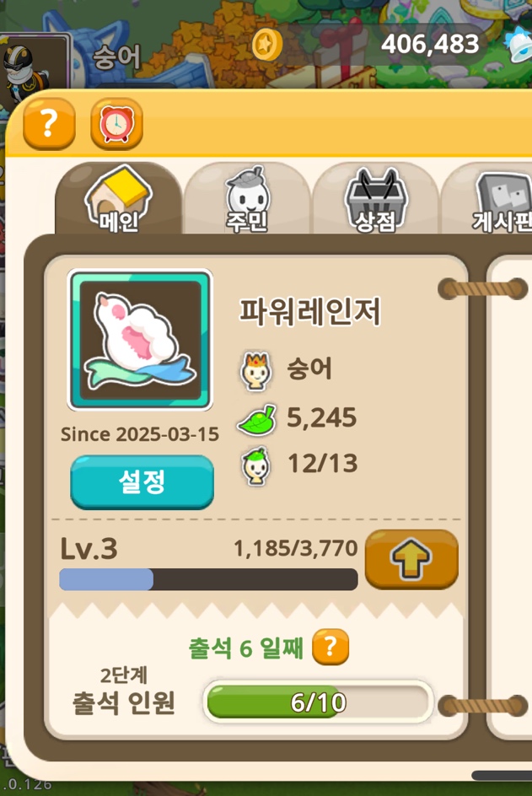
Task: Click the 설정 settings button
Action: click(142, 481)
